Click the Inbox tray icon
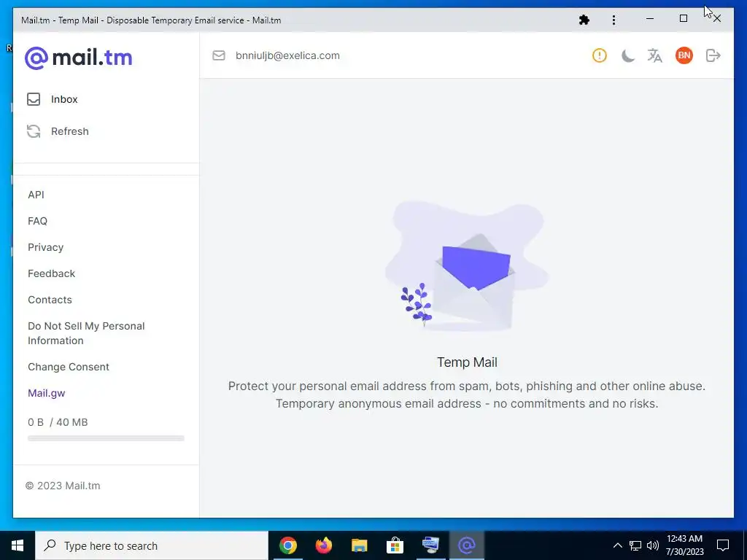The width and height of the screenshot is (747, 560). pos(34,99)
